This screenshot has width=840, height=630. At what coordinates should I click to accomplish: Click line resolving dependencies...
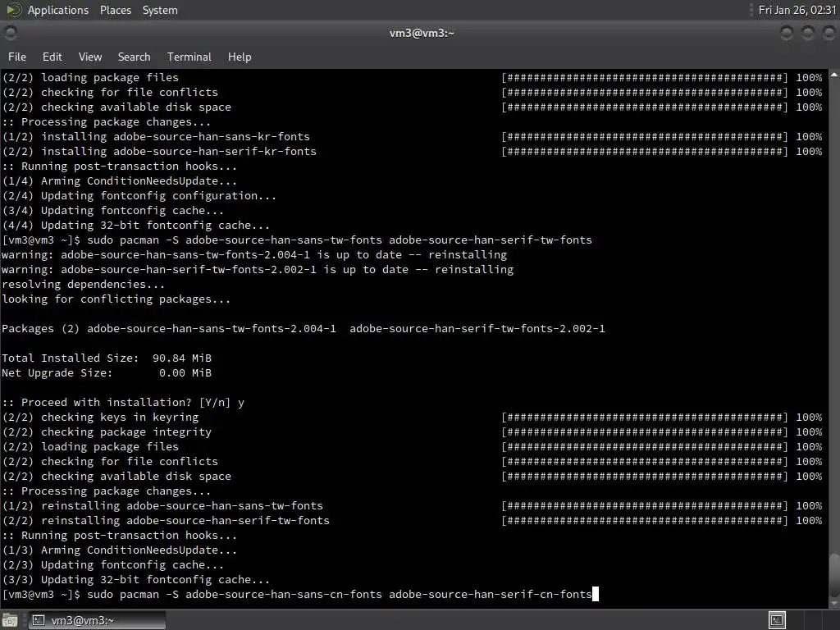[x=84, y=285]
